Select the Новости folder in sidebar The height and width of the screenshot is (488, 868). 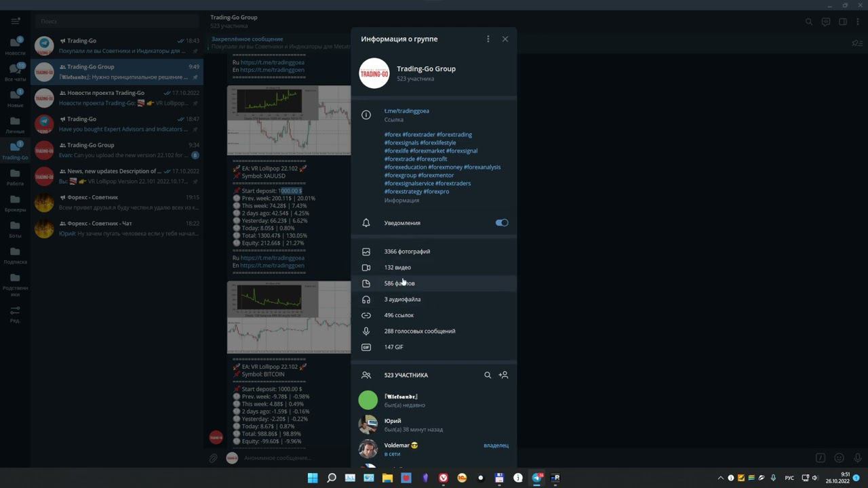click(15, 46)
